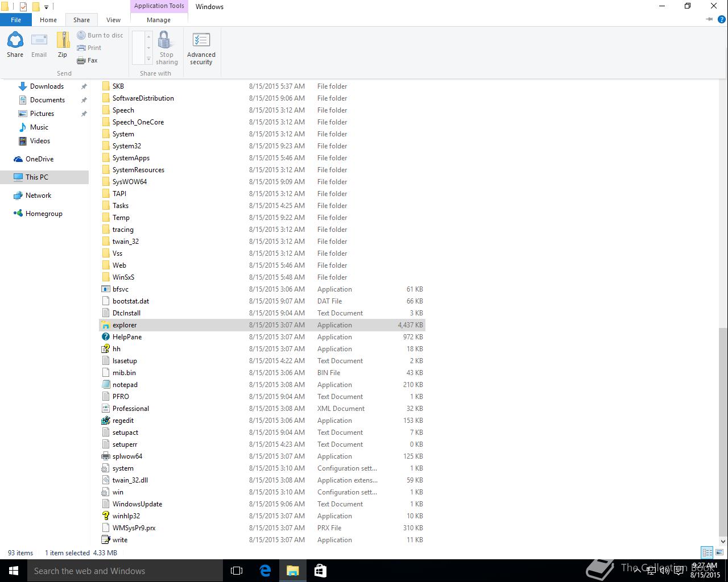Open Quick Access Toolbar customize dropdown
The height and width of the screenshot is (582, 728).
[47, 7]
